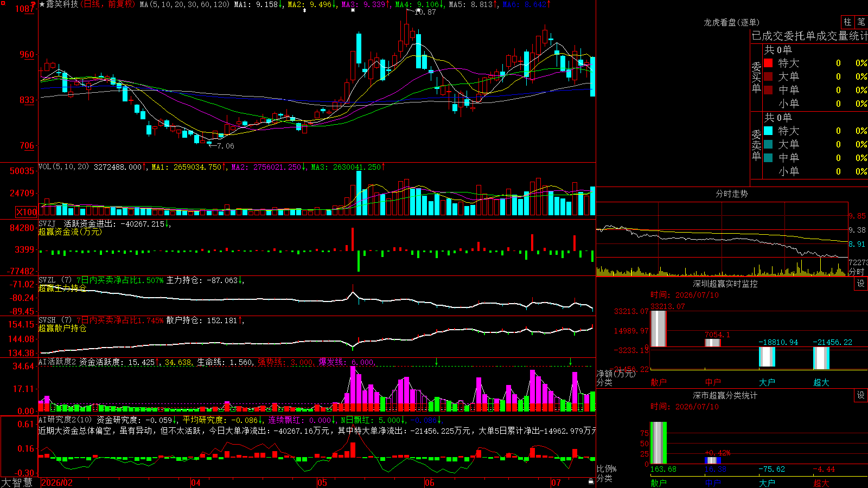Click the 10.87 high price annotation
The image size is (868, 488).
[x=425, y=12]
